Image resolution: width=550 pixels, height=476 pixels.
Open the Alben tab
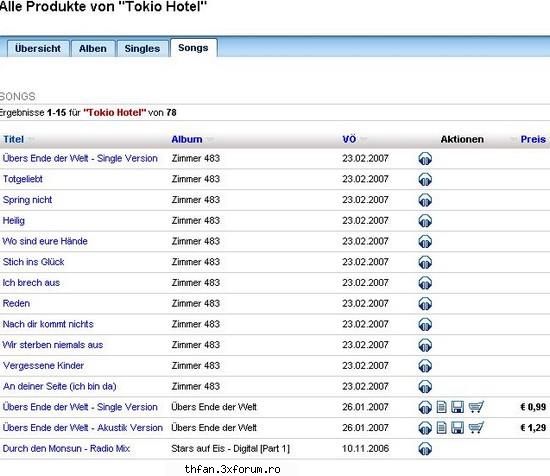[x=93, y=48]
